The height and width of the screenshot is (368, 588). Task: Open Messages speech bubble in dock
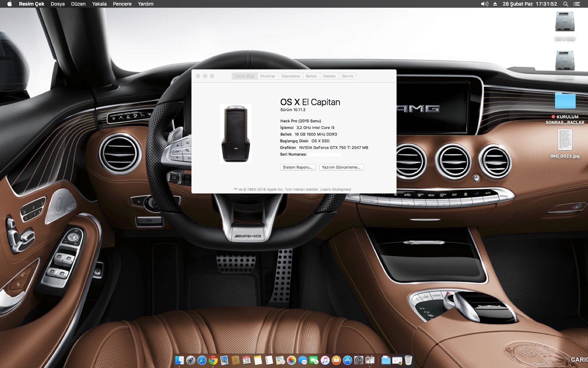303,360
